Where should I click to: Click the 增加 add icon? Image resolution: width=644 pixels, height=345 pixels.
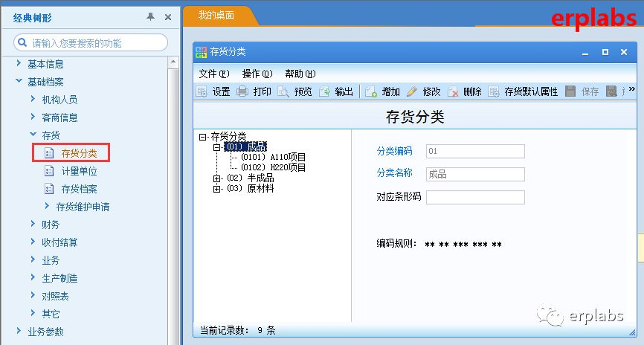[371, 91]
